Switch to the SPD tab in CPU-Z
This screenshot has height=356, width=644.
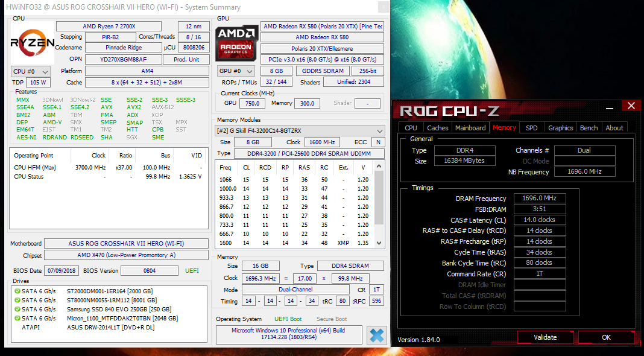click(x=531, y=127)
